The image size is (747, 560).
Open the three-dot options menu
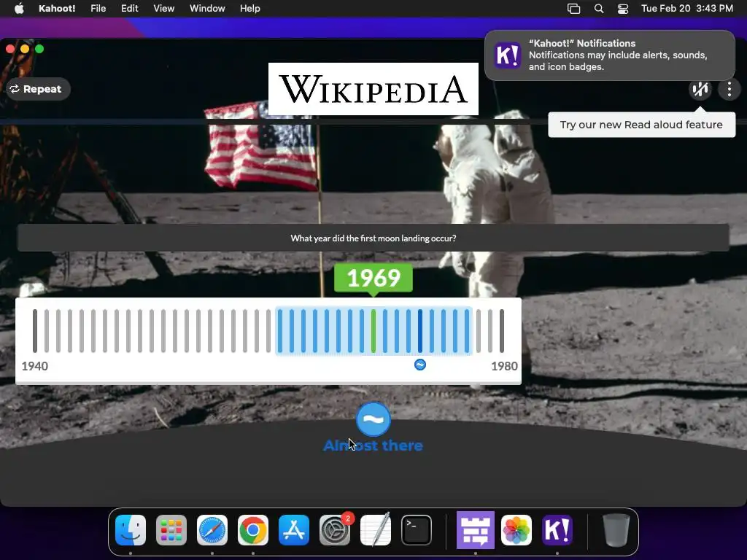(x=729, y=89)
